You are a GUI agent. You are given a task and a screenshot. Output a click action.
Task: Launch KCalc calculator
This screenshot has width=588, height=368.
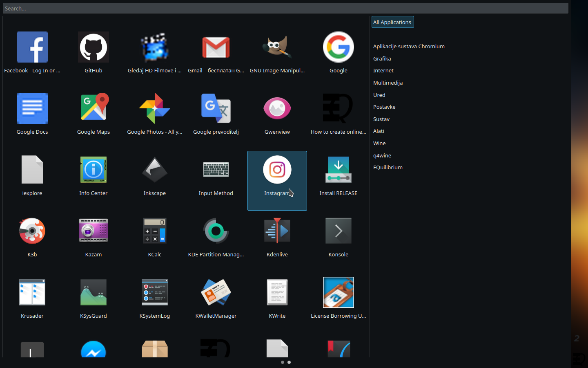(155, 231)
